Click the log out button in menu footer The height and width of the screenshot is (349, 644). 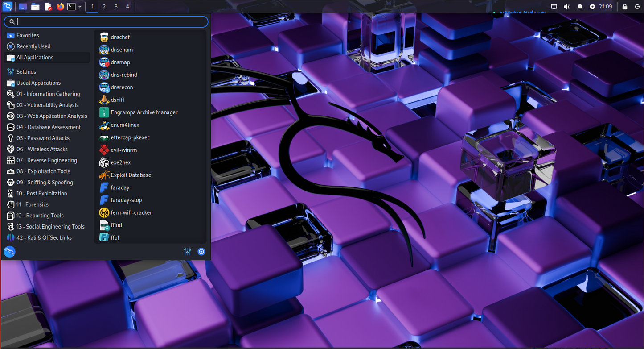(201, 252)
